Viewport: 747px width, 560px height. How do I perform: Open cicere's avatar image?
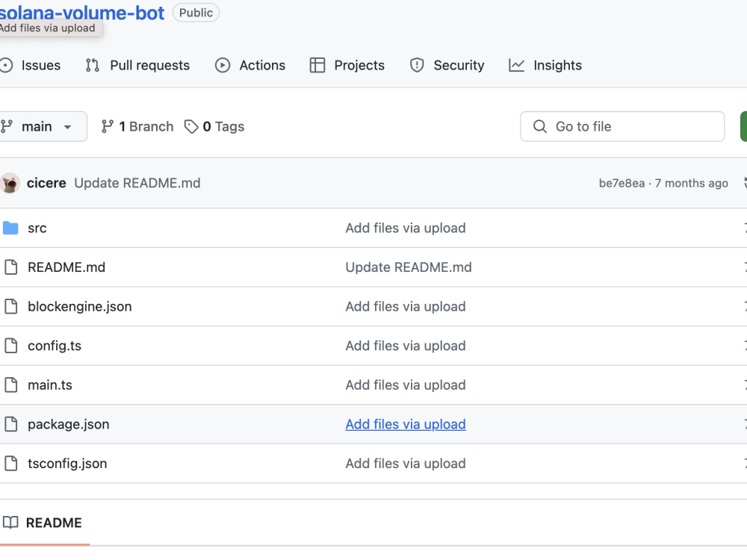coord(10,184)
